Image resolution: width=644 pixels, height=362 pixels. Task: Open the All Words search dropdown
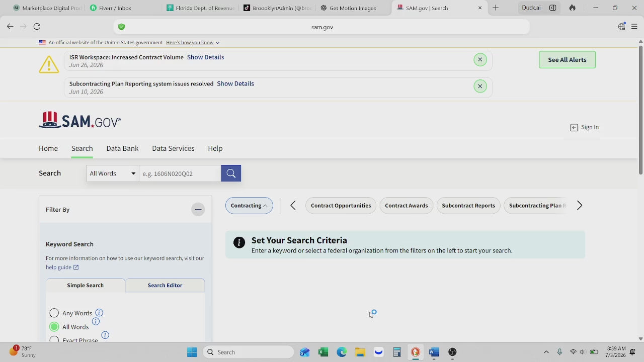pyautogui.click(x=113, y=173)
